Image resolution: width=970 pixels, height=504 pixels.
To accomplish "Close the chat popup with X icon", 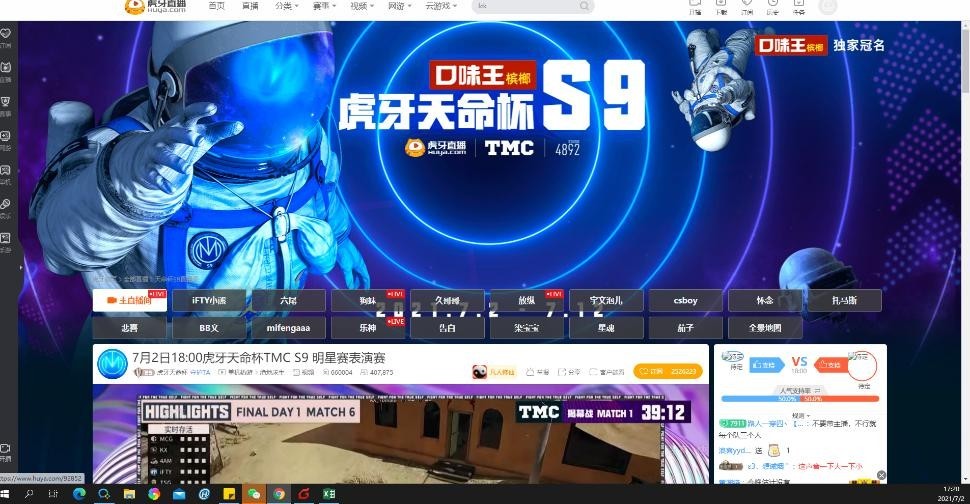I will point(881,476).
